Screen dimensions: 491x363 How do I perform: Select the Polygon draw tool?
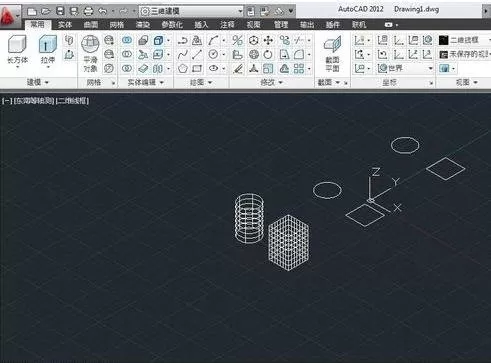182,69
